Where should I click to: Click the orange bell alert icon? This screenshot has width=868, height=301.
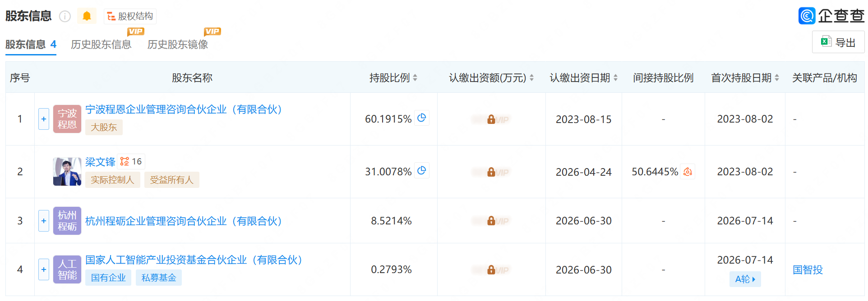[87, 16]
